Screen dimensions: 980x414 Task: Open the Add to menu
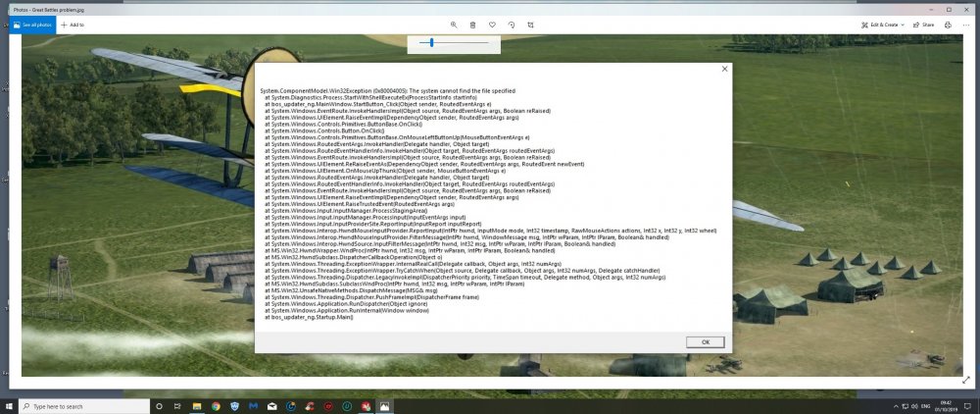click(73, 25)
